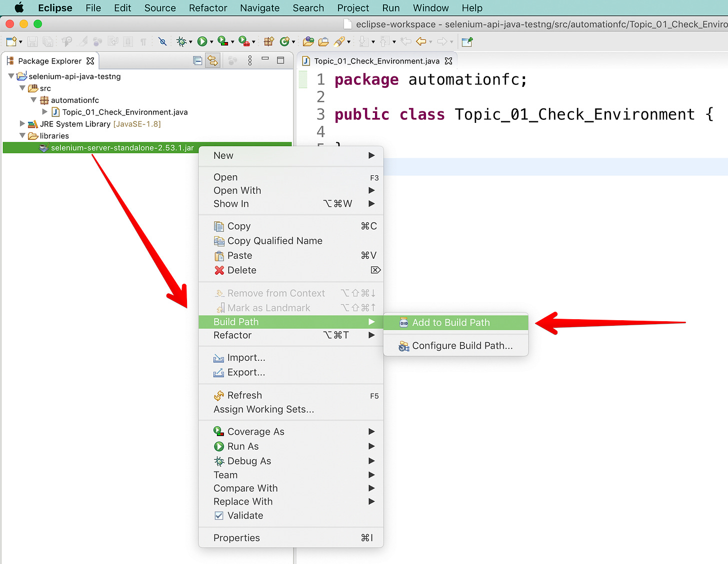Toggle the Validate checkbox menu item
This screenshot has height=564, width=728.
click(x=219, y=516)
